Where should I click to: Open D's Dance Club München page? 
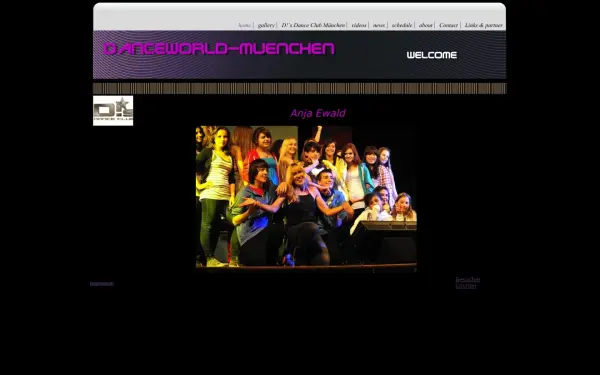point(313,25)
